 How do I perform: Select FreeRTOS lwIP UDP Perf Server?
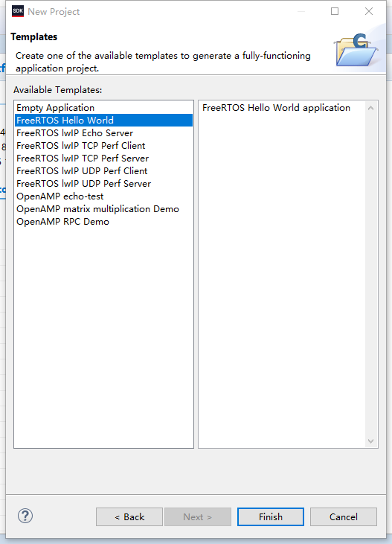103,184
